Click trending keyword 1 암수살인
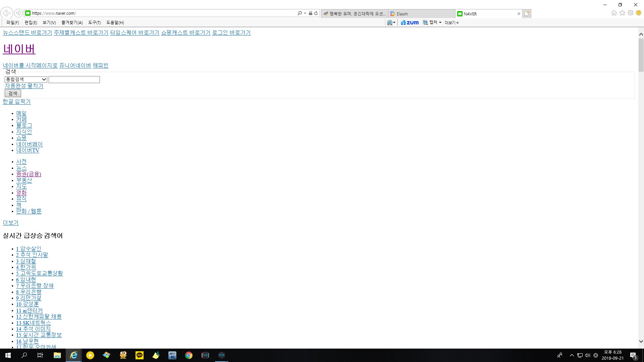The height and width of the screenshot is (362, 644). (x=29, y=249)
